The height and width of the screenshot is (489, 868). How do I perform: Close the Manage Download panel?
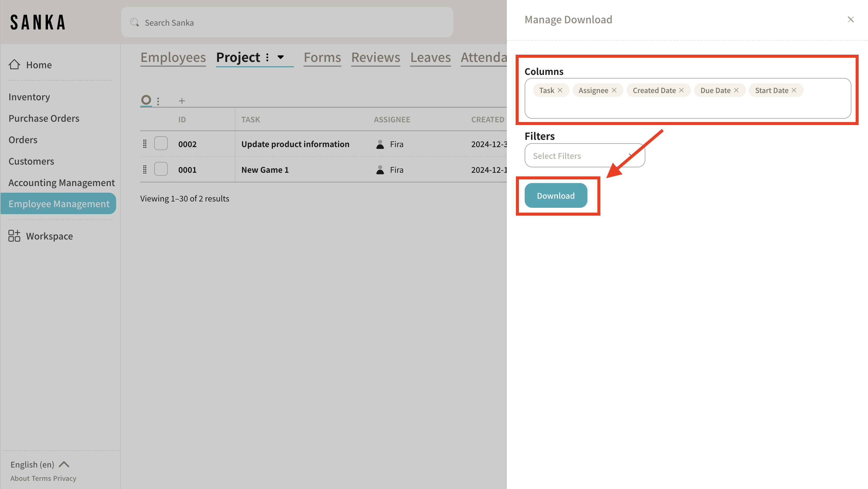tap(851, 20)
